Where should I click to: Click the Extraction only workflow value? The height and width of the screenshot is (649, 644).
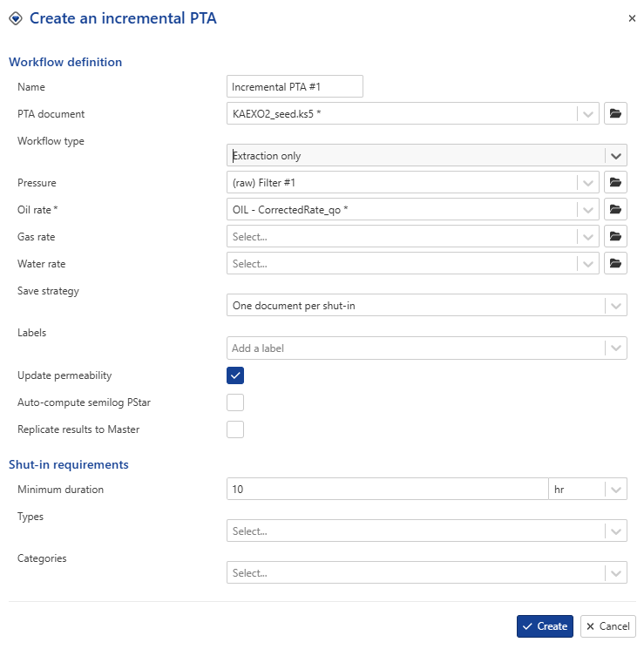267,156
